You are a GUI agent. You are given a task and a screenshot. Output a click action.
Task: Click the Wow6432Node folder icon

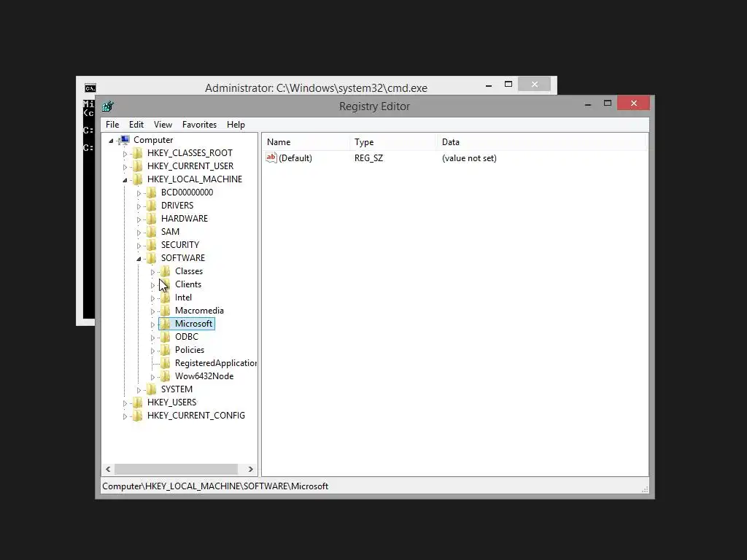(166, 376)
